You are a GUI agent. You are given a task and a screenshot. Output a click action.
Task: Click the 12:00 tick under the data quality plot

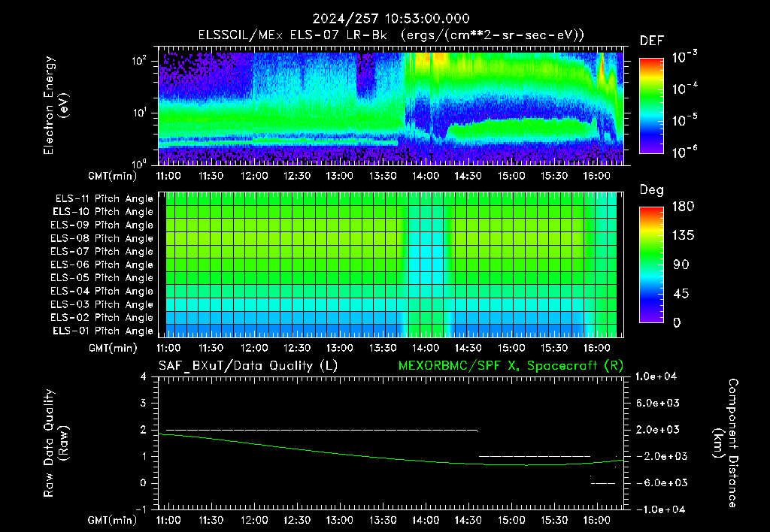254,520
